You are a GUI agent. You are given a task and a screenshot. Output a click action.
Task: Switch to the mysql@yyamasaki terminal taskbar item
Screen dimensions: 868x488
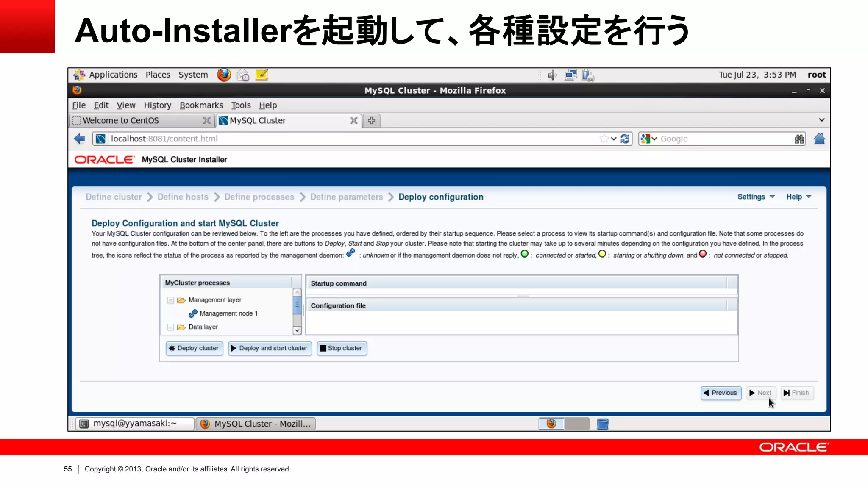click(x=135, y=424)
